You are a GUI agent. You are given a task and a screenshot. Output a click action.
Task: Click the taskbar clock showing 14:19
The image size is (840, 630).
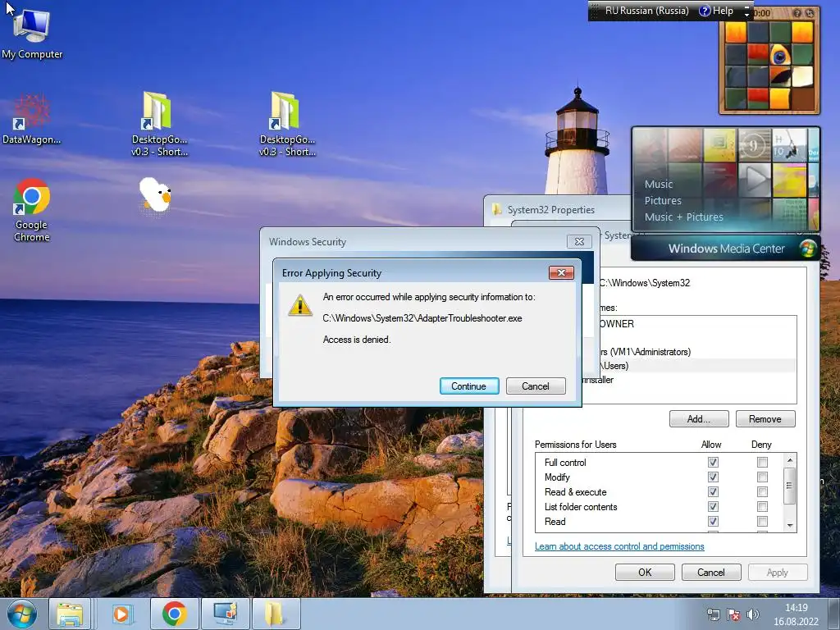[x=796, y=614]
